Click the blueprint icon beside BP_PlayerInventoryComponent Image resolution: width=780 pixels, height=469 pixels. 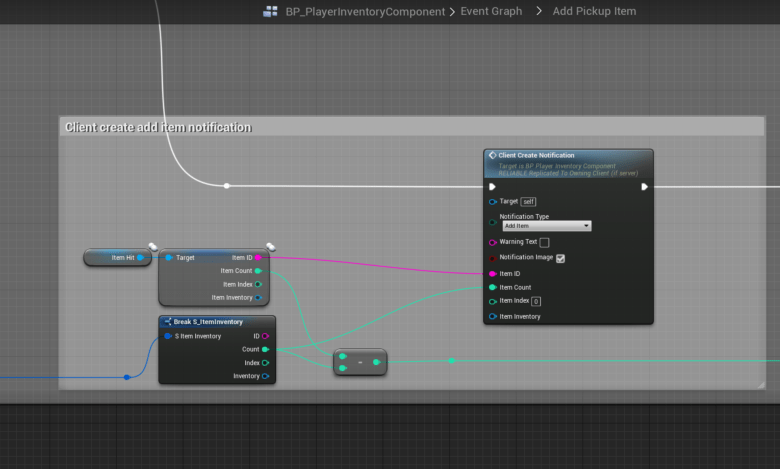270,12
